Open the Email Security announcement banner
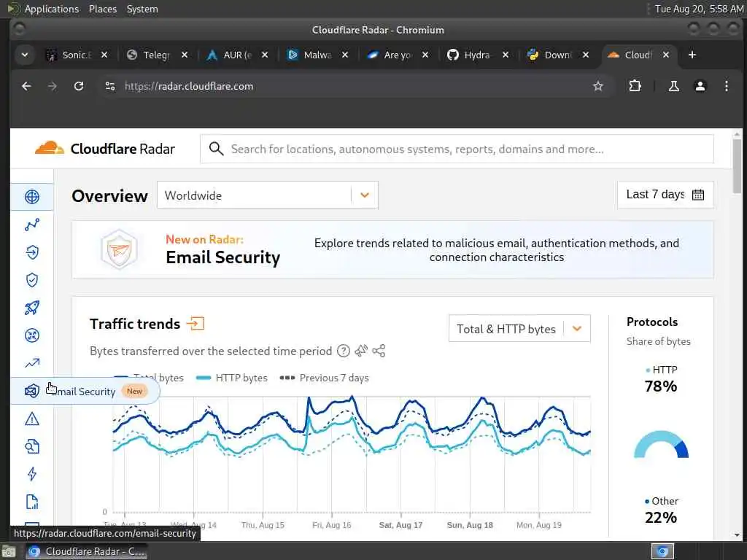 pos(392,249)
